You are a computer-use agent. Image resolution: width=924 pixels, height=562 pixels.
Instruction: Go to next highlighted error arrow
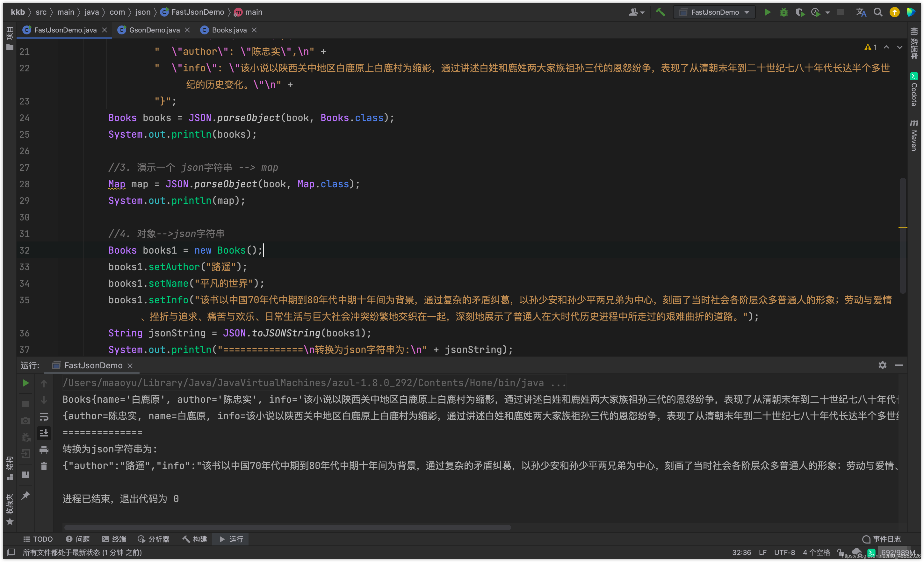coord(899,47)
